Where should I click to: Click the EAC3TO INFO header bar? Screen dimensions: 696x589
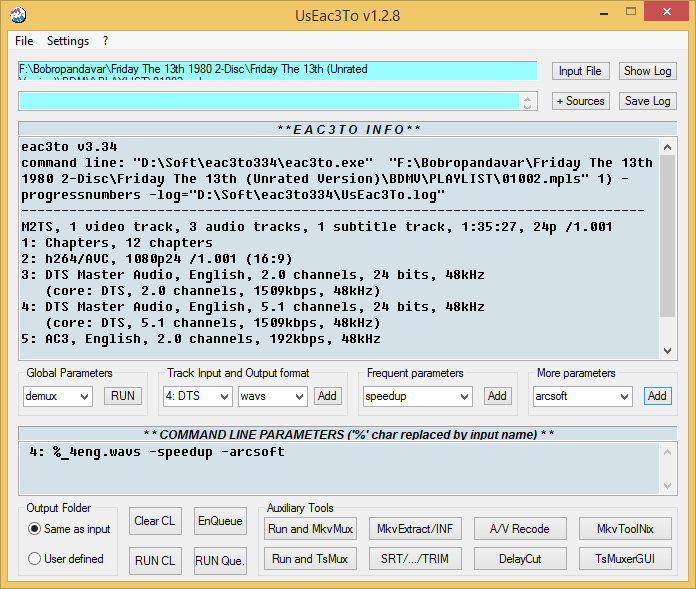pyautogui.click(x=348, y=129)
